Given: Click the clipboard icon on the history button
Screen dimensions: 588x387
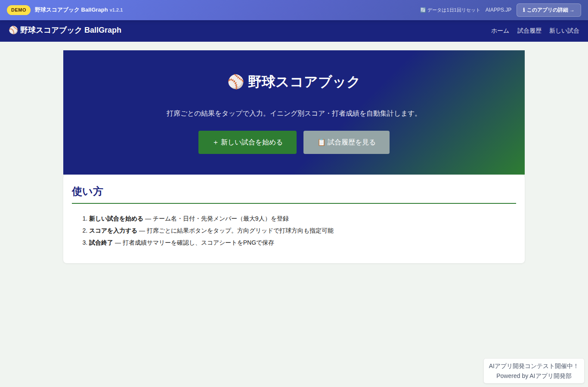Looking at the screenshot, I should click(322, 142).
